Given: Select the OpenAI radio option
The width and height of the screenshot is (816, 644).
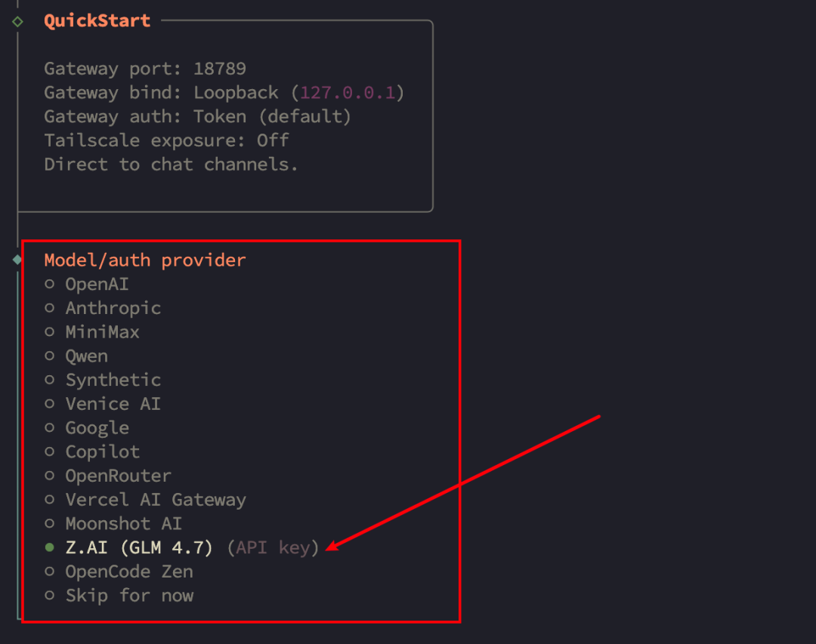Looking at the screenshot, I should pyautogui.click(x=97, y=285).
